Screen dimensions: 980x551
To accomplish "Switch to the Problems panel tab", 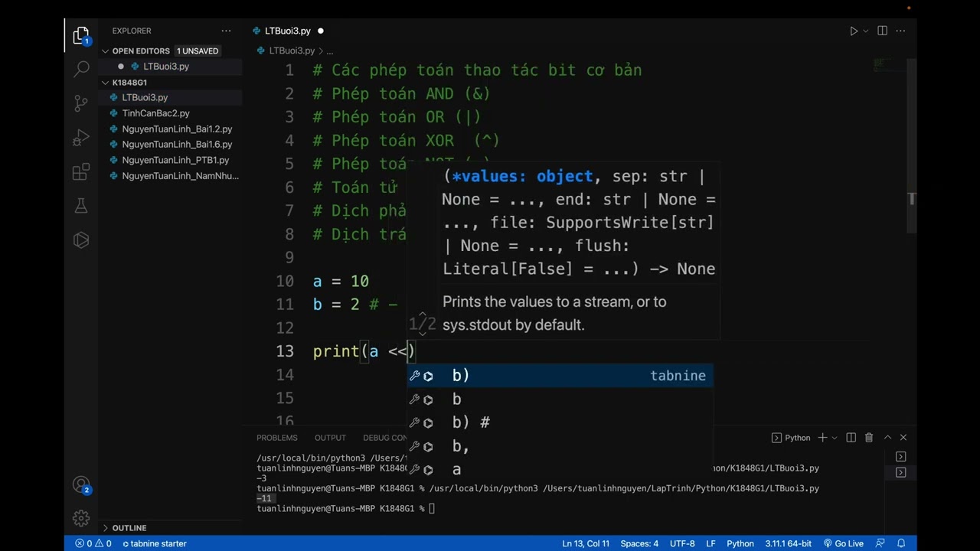I will [277, 438].
